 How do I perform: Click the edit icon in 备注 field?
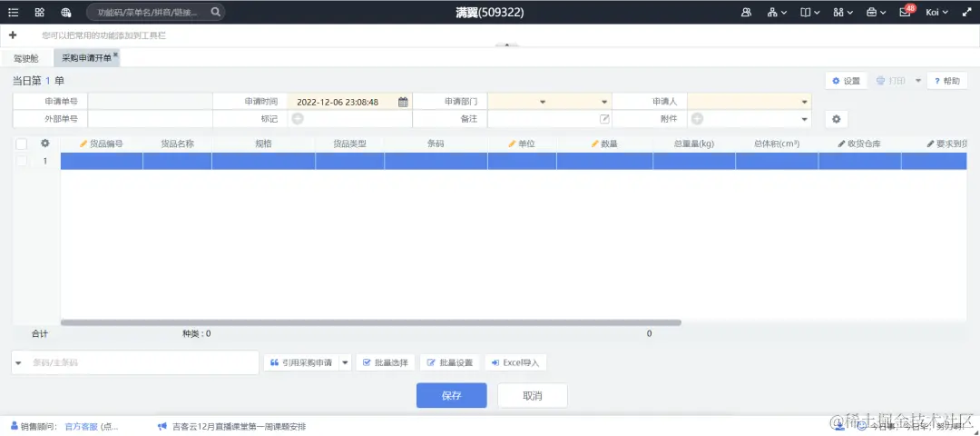click(604, 119)
